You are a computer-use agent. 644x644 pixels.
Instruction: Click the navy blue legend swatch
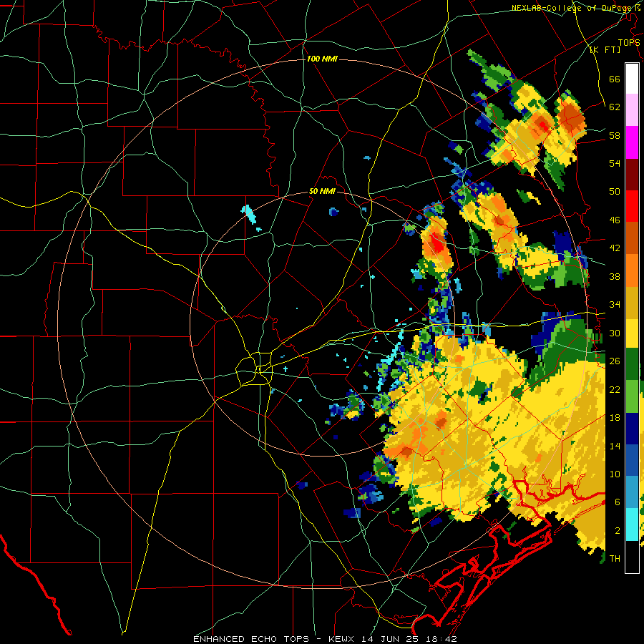[x=632, y=429]
